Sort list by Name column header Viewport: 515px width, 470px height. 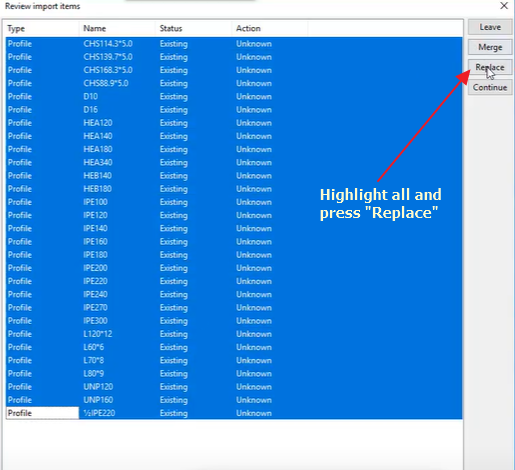[117, 28]
